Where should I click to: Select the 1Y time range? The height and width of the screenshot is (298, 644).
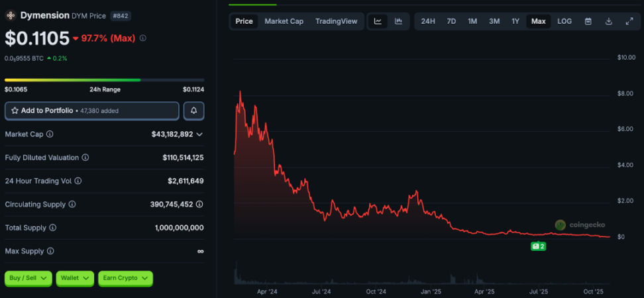click(x=515, y=21)
